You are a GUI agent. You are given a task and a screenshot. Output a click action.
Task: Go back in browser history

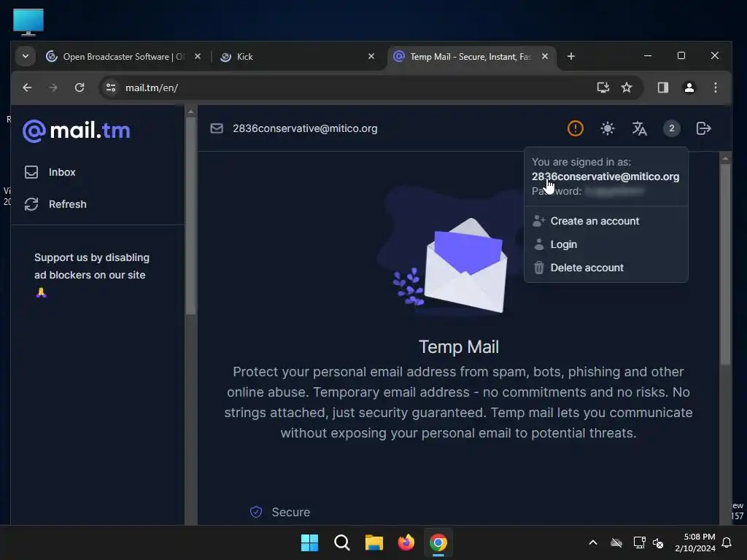tap(27, 87)
